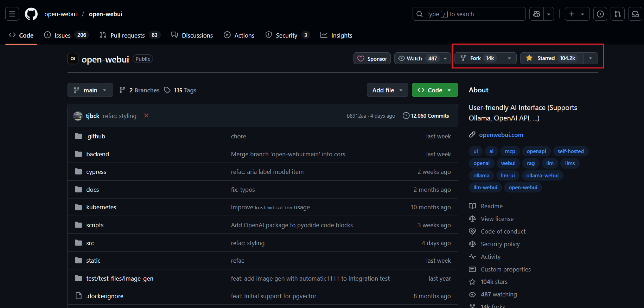Open the docs folder
This screenshot has width=644, height=308.
(x=93, y=190)
